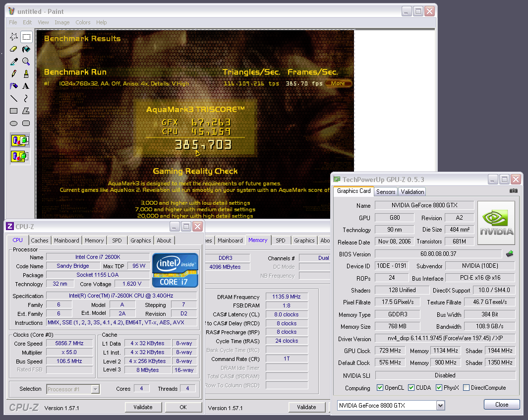
Task: Select the Rounded Rectangle tool
Action: [26, 123]
